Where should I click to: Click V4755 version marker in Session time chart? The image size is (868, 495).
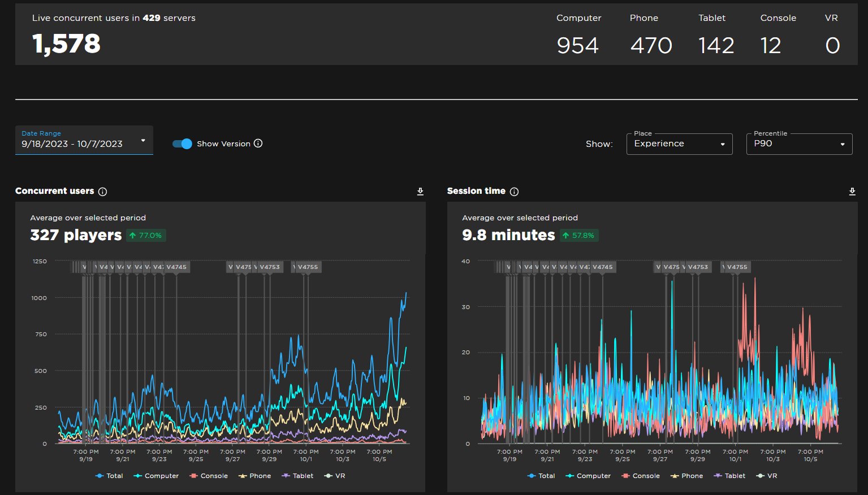pos(737,267)
